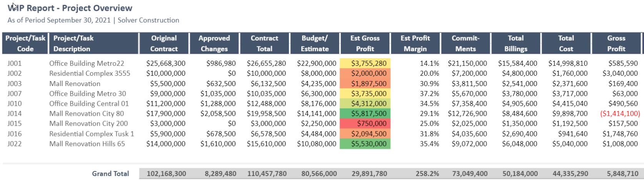Image resolution: width=644 pixels, height=181 pixels.
Task: Select the period and Solver Construction subtitle
Action: pos(93,20)
